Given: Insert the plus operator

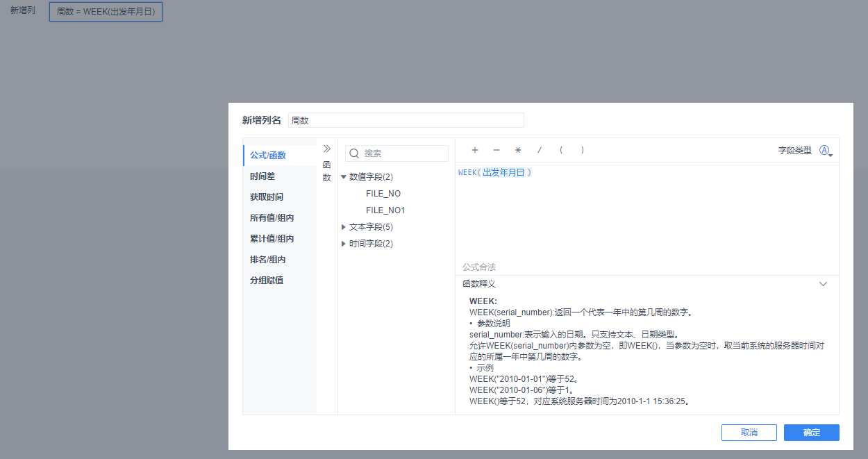Looking at the screenshot, I should point(475,150).
